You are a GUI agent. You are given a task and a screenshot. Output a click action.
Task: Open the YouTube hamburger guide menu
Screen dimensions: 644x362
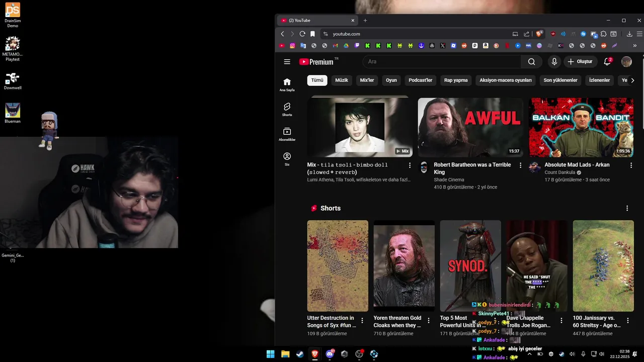(x=287, y=62)
